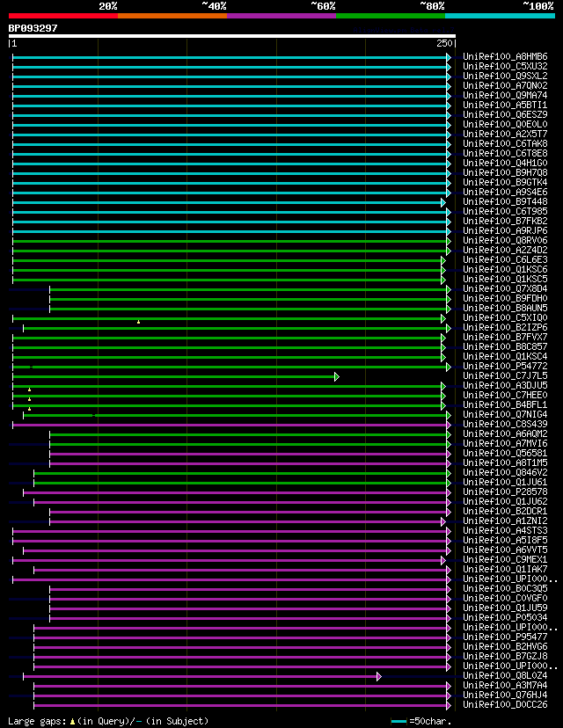Viewport: 563px width, 728px height.
Task: Select the UniRef100_B7FKB2 label
Action: pyautogui.click(x=505, y=221)
